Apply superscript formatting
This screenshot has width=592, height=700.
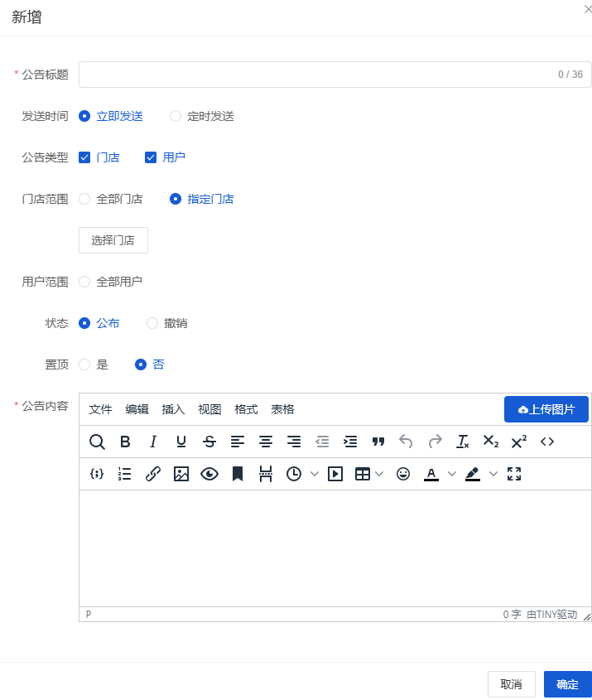click(519, 442)
